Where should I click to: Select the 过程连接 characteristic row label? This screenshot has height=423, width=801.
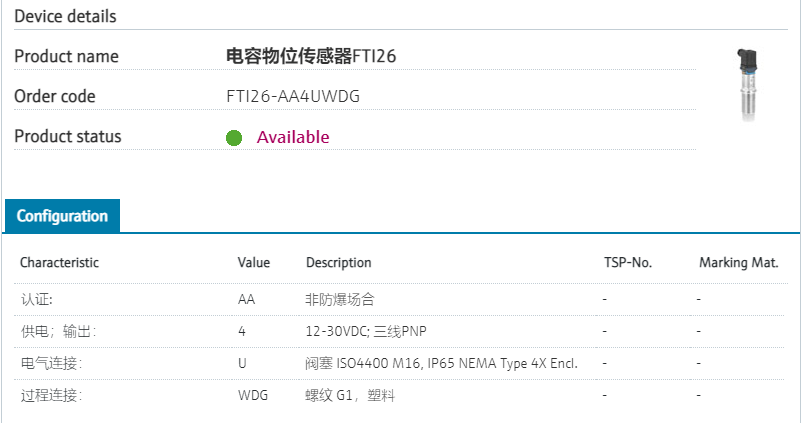tap(51, 395)
